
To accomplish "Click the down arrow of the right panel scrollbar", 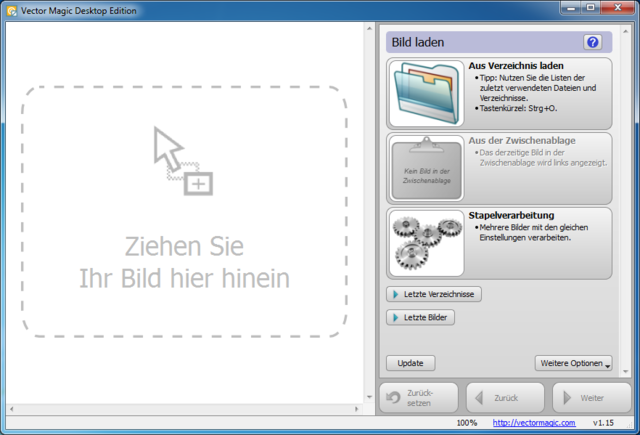I will 625,372.
